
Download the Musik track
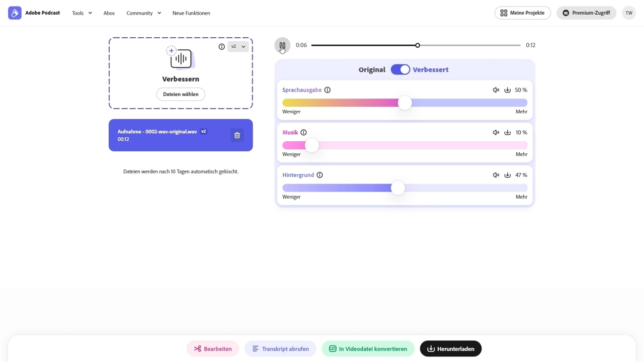point(508,133)
